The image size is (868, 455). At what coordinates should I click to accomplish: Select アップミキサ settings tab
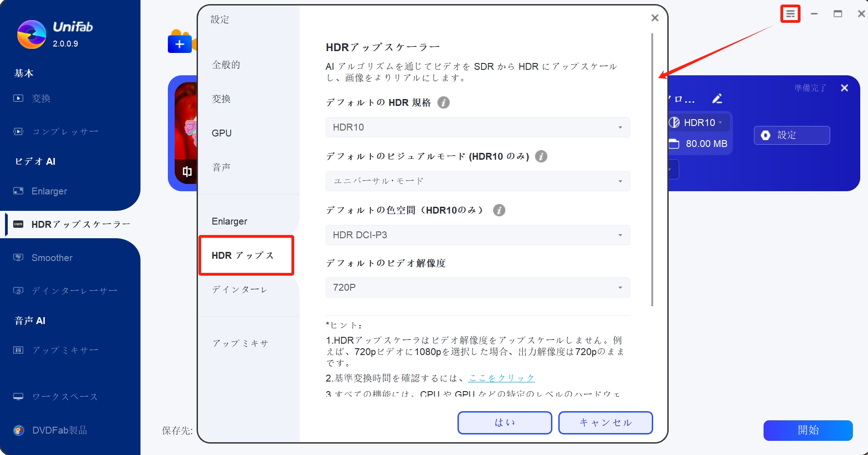tap(240, 343)
